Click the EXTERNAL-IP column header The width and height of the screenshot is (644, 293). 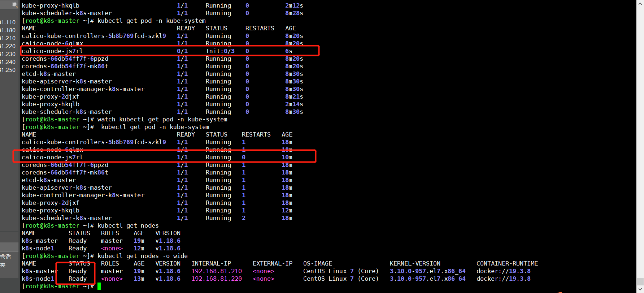[273, 263]
